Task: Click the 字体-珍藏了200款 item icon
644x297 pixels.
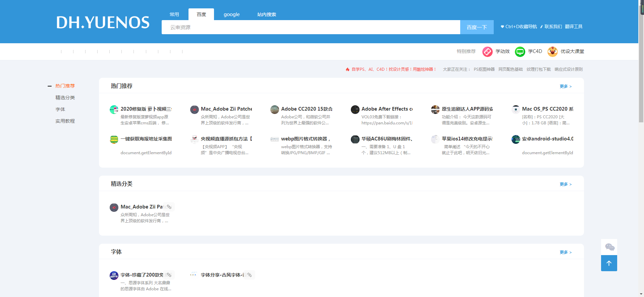Action: click(x=114, y=276)
